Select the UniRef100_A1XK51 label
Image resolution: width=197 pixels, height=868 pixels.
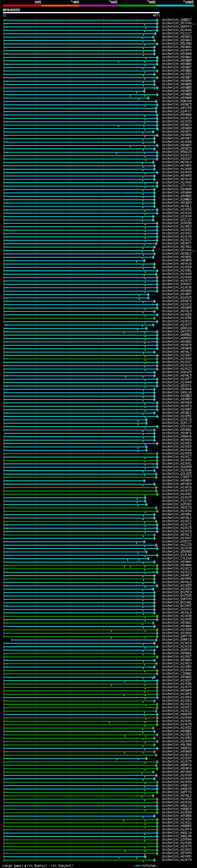pos(177,416)
